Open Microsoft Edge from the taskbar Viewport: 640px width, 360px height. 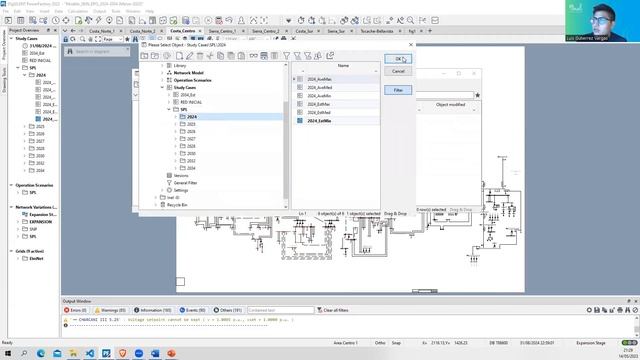41,353
